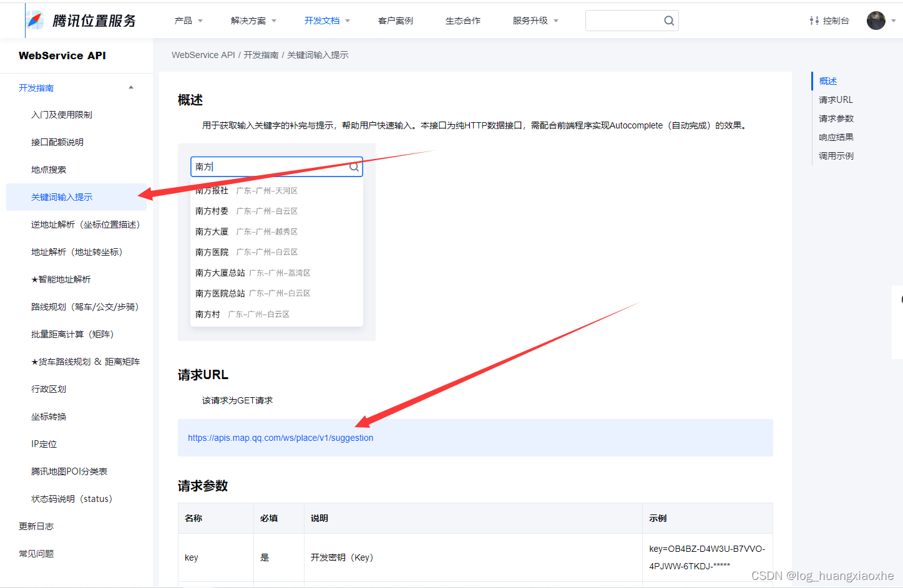Viewport: 903px width, 588px height.
Task: Select 南方医院总站 suggestion row
Action: [276, 294]
